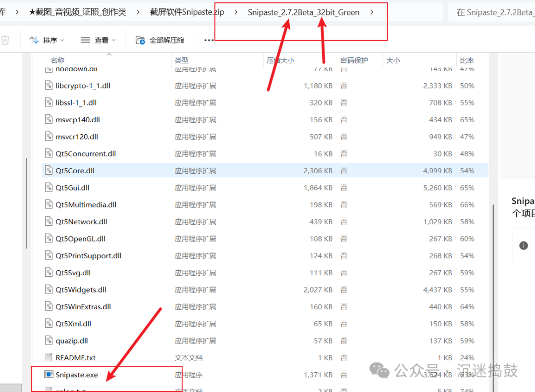Open the view (查看) dropdown
This screenshot has height=392, width=535.
click(x=98, y=40)
